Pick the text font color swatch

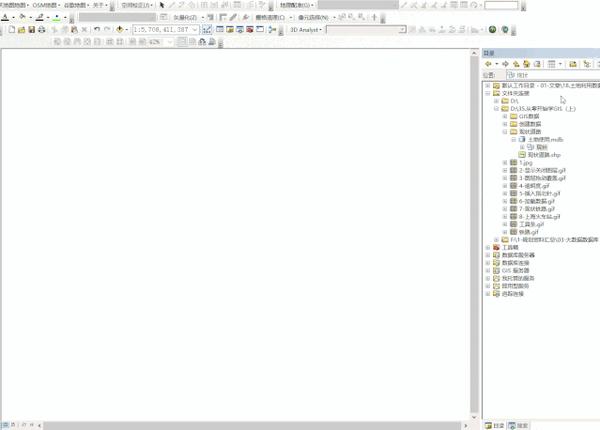tap(5, 18)
